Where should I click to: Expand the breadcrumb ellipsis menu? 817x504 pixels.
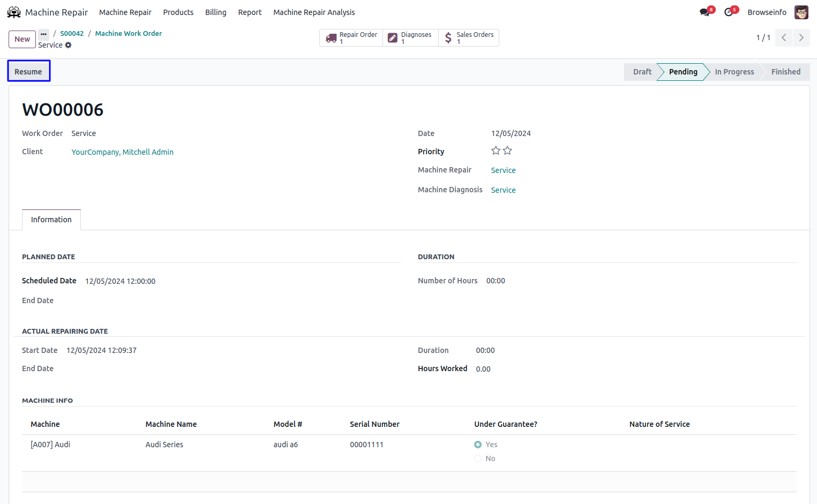(x=43, y=34)
